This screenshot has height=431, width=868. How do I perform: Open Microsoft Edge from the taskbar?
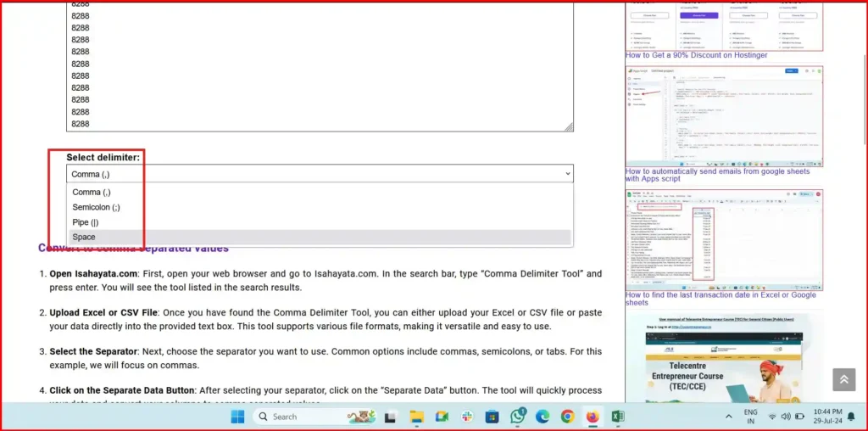coord(542,417)
